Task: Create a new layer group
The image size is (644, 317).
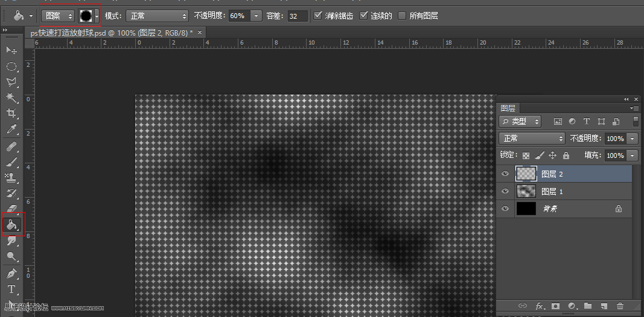Action: click(588, 306)
